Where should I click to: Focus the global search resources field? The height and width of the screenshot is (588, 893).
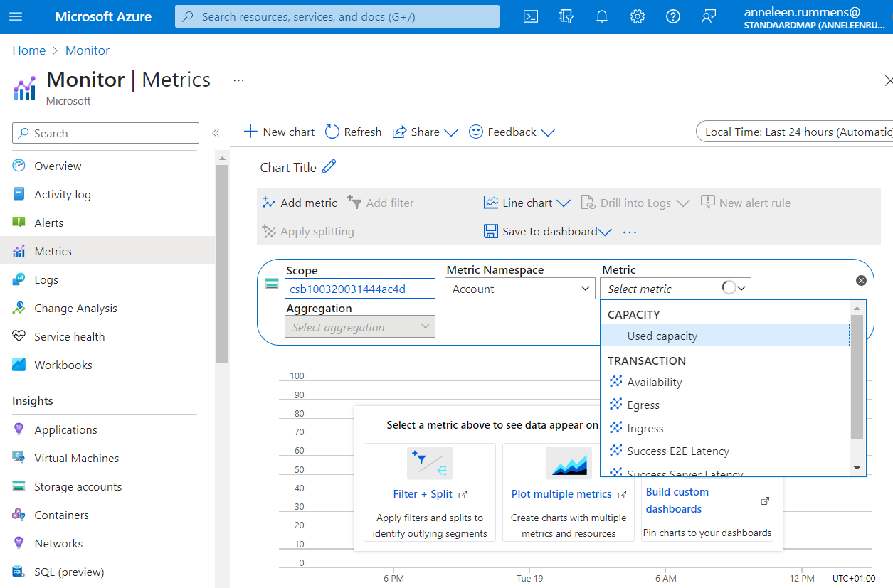click(337, 16)
